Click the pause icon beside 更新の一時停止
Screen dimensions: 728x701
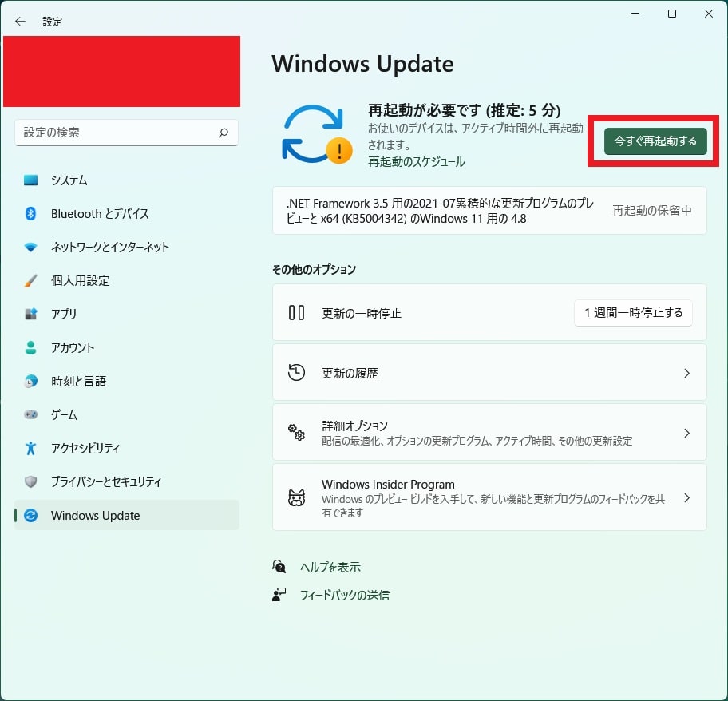[x=296, y=312]
